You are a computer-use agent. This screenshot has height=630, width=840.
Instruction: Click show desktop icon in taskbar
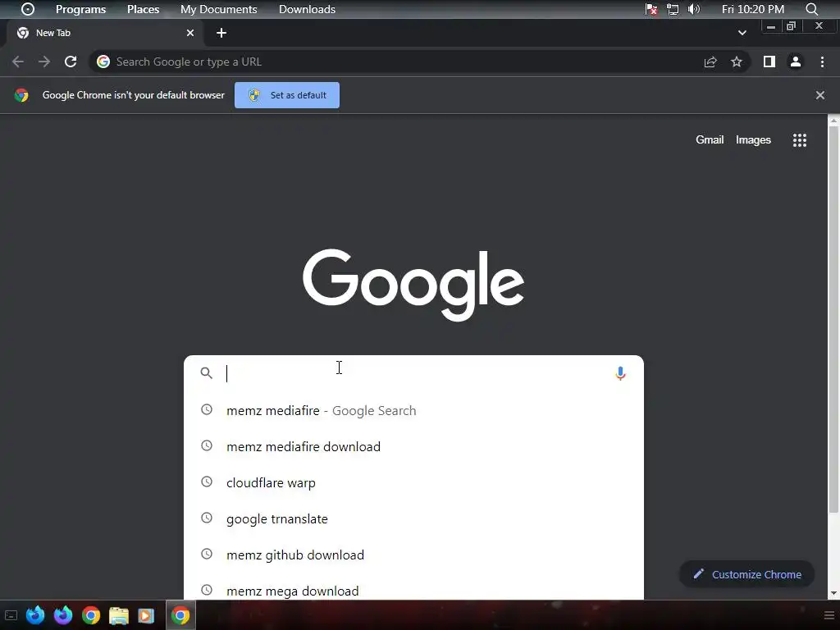point(11,615)
